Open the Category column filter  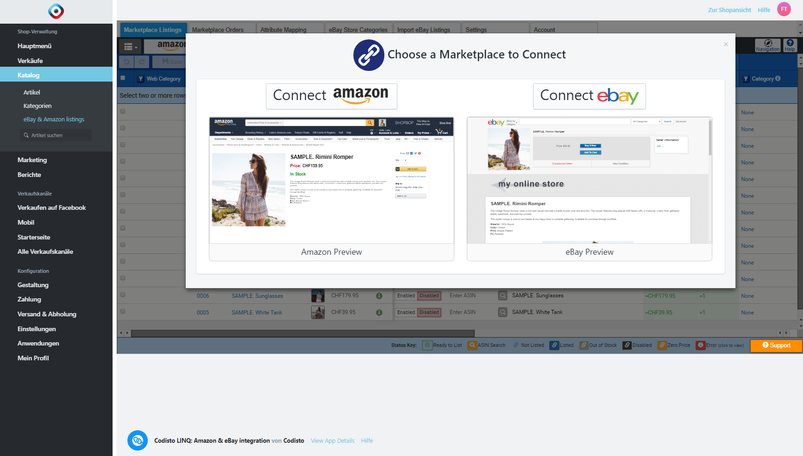[746, 79]
